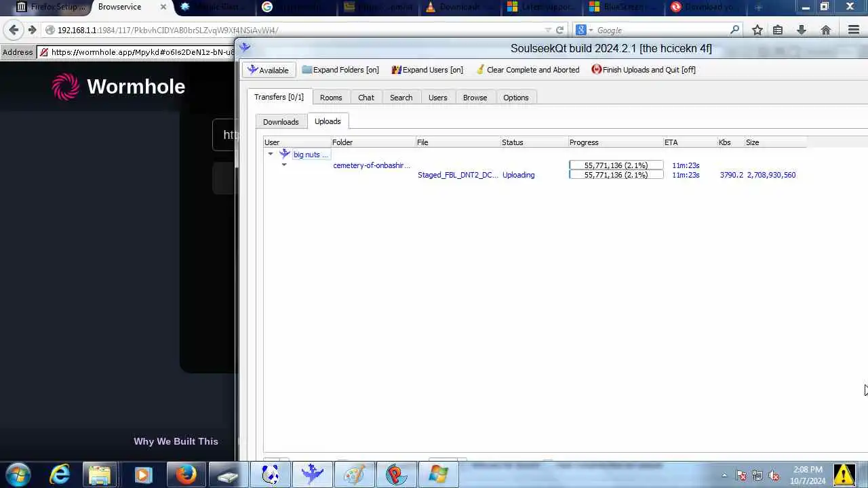Click the Available status button in Soulseek
The image size is (868, 488).
pos(269,70)
